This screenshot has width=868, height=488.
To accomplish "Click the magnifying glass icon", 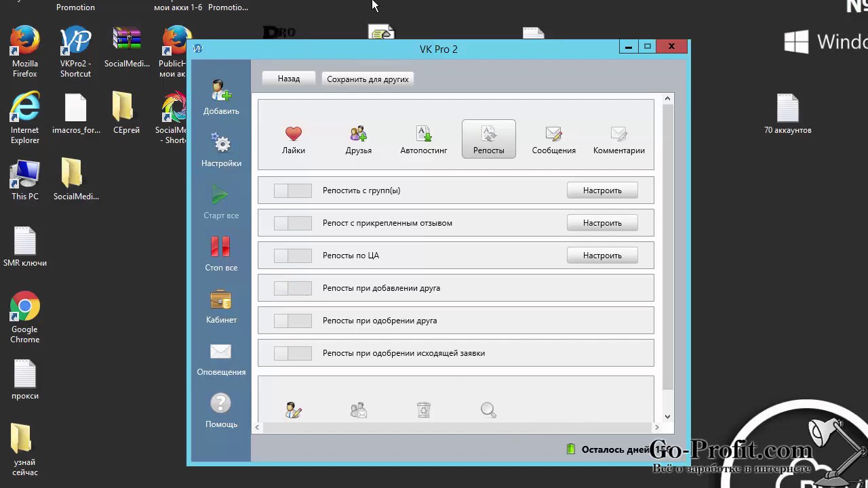I will tap(488, 409).
